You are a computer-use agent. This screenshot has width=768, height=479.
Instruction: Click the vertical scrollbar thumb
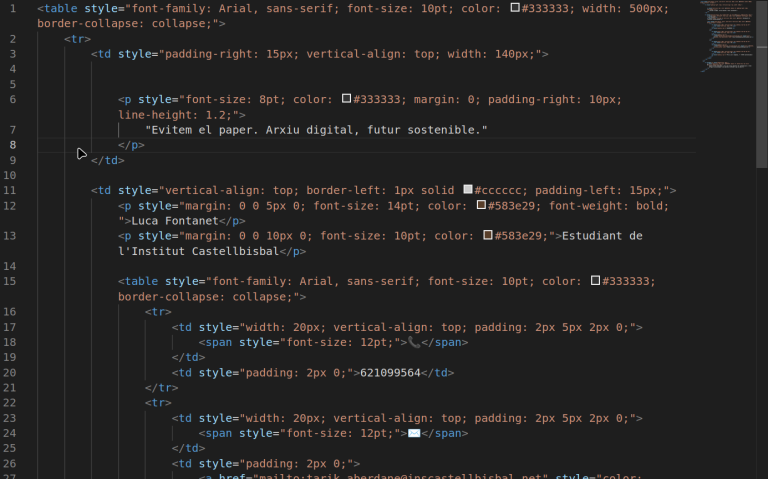[762, 85]
